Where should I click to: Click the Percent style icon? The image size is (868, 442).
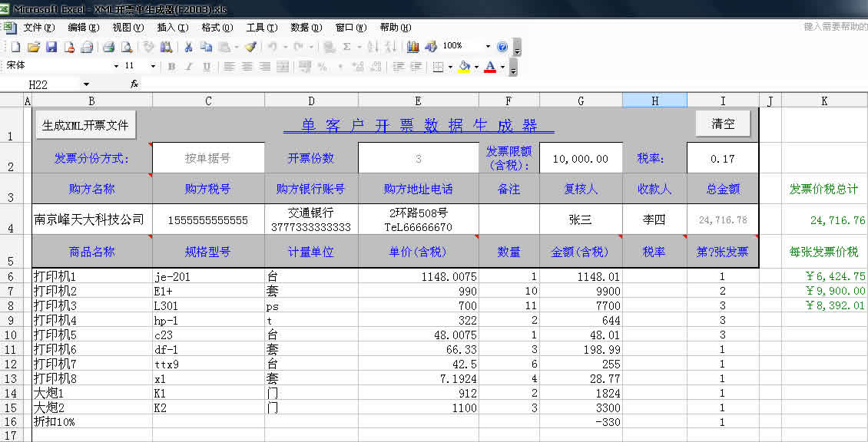[x=322, y=67]
